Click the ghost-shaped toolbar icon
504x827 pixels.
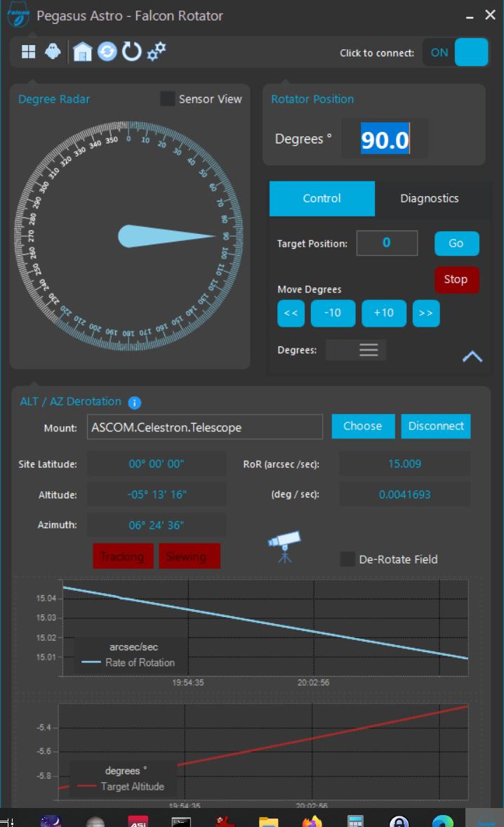coord(53,52)
